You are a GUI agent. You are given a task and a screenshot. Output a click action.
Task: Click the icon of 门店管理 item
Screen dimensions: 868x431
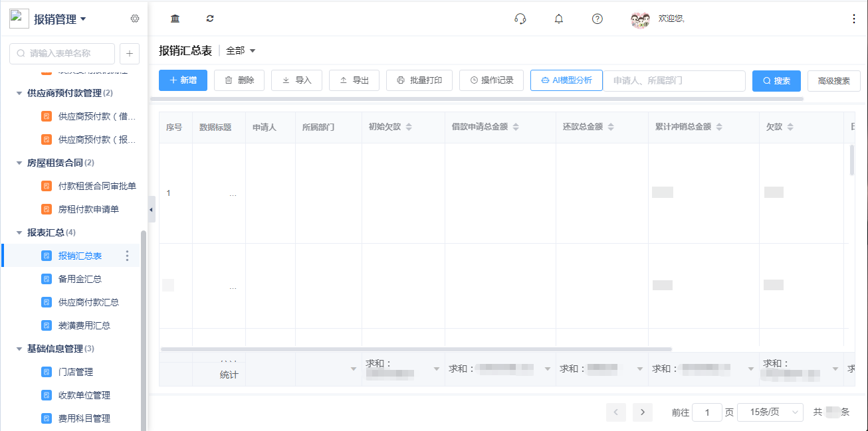(47, 372)
